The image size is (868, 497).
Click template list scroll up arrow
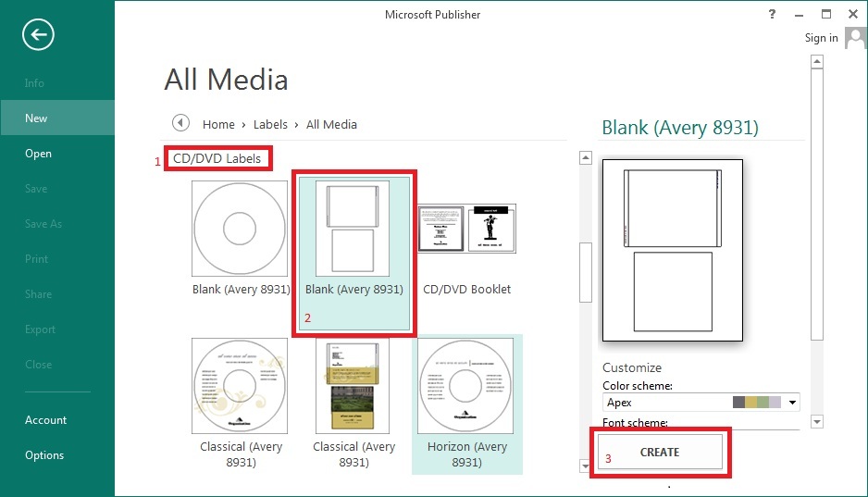pos(586,157)
